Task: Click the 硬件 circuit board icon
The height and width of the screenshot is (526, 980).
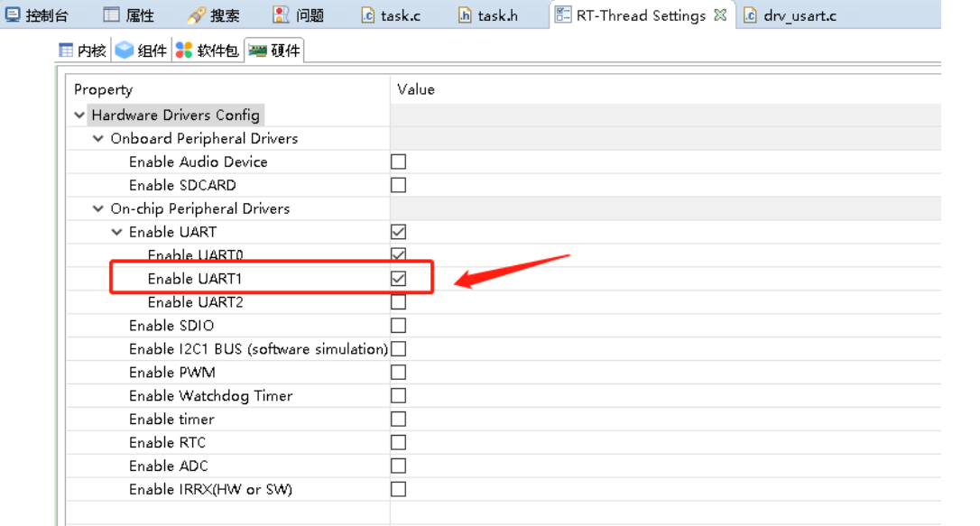Action: (x=257, y=51)
